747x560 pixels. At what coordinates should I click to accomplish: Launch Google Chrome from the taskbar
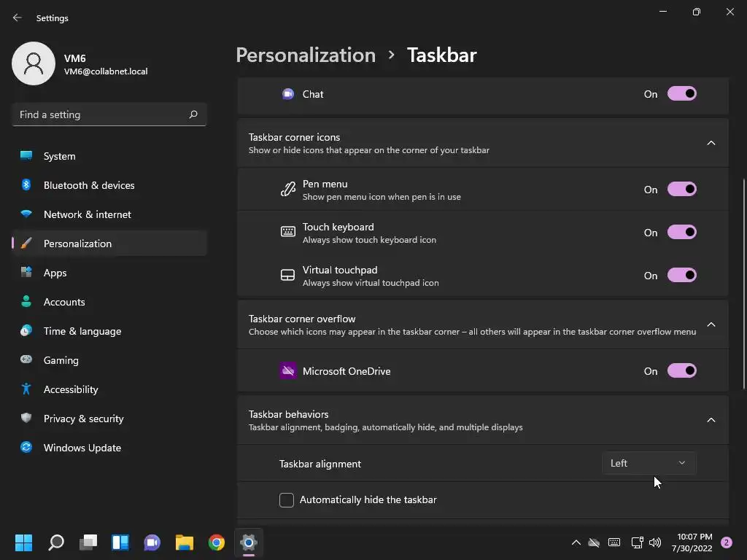point(216,542)
